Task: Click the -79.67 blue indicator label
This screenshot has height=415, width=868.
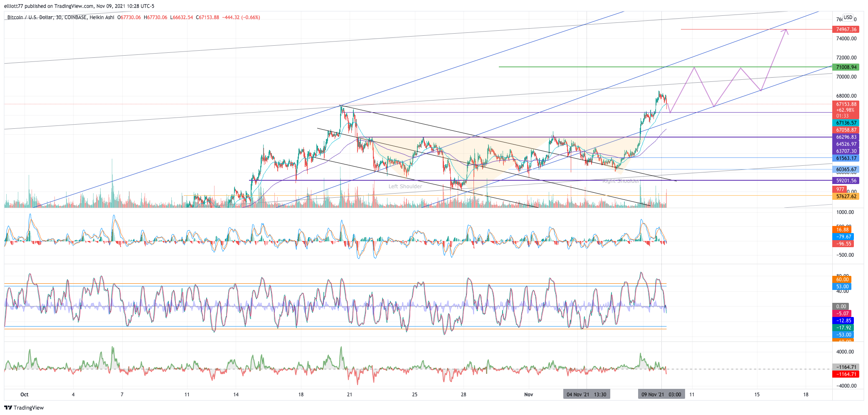Action: click(843, 237)
